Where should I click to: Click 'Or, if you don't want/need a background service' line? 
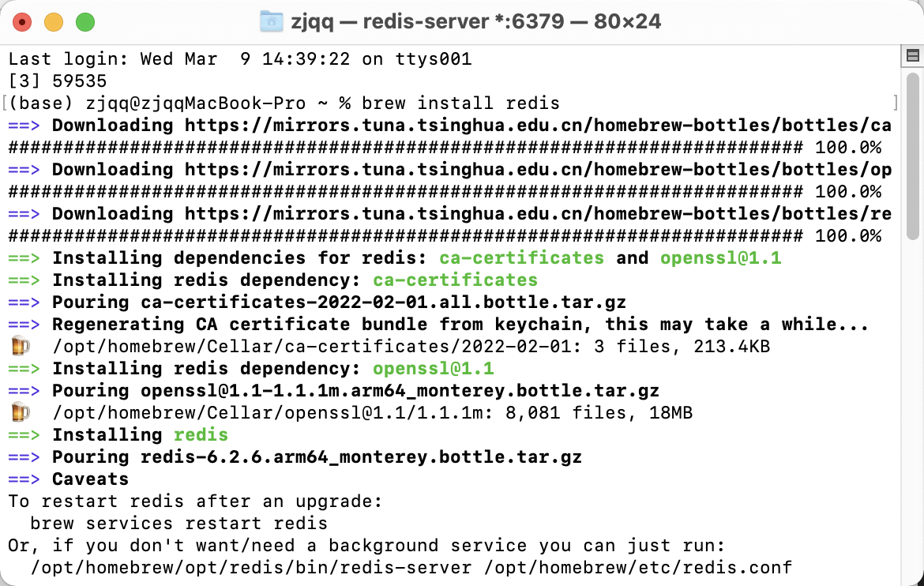pyautogui.click(x=366, y=545)
